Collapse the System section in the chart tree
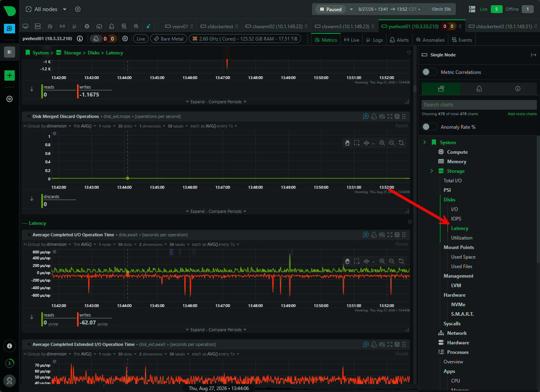The image size is (540, 392). (424, 142)
